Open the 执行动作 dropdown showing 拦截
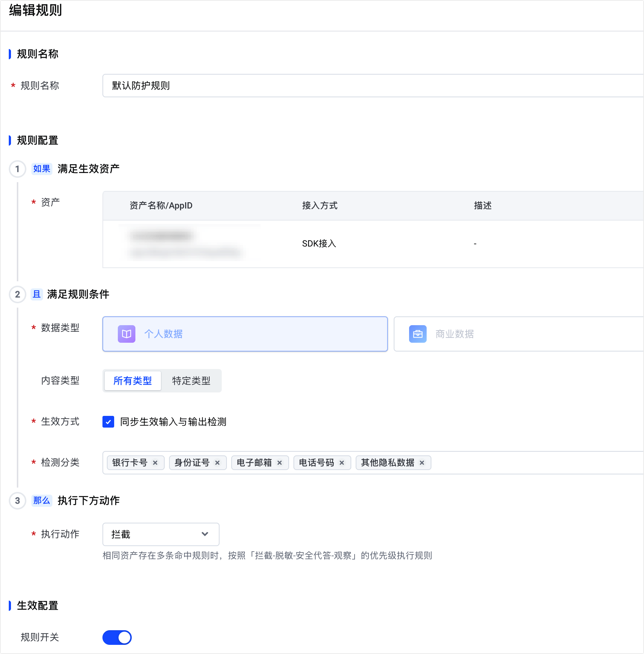644x654 pixels. [x=161, y=534]
